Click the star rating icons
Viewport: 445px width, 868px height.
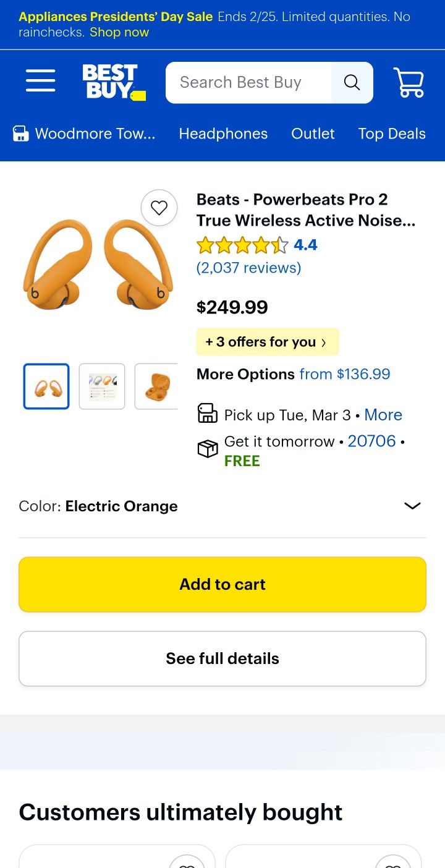click(242, 245)
